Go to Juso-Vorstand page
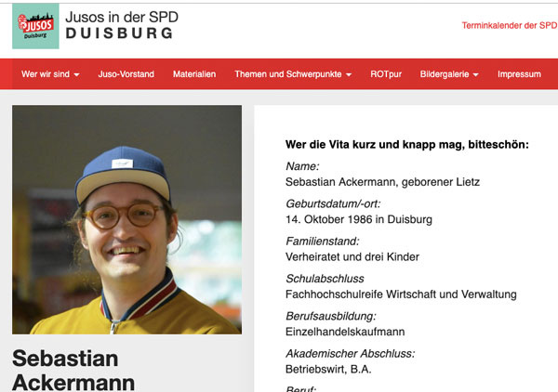This screenshot has height=392, width=558. (126, 74)
